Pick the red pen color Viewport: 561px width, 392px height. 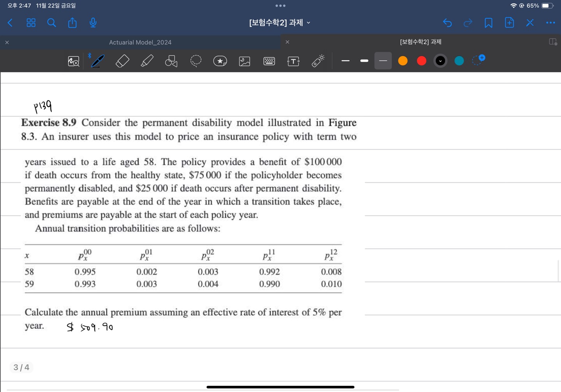pyautogui.click(x=422, y=61)
